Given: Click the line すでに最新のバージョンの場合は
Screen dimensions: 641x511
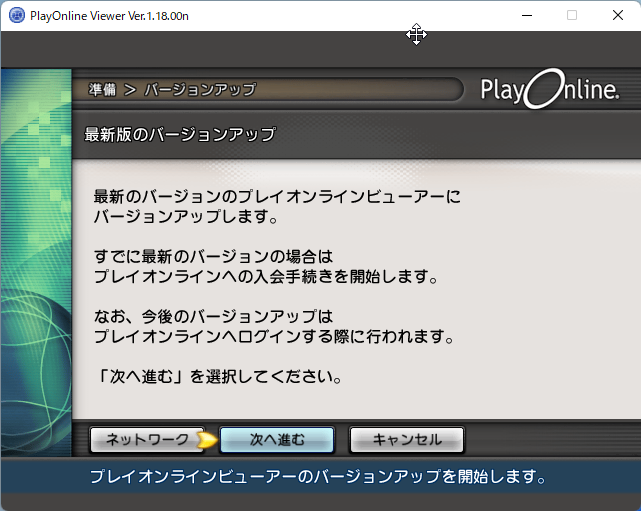Looking at the screenshot, I should pyautogui.click(x=213, y=256).
